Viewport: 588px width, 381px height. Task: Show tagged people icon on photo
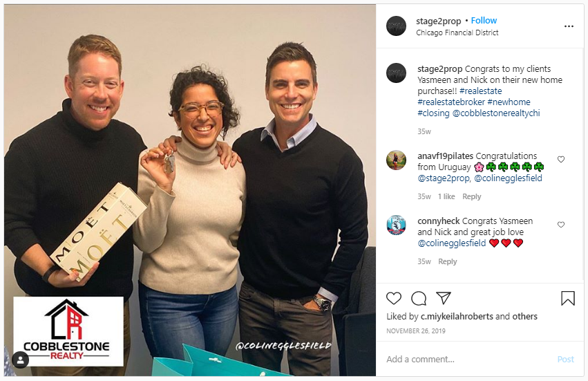pyautogui.click(x=21, y=360)
